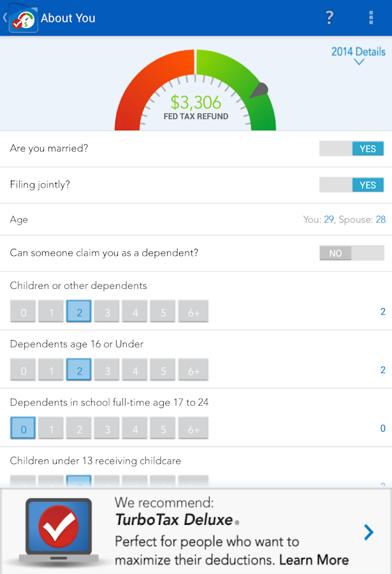Expand the 2014 Details dropdown

tap(358, 52)
